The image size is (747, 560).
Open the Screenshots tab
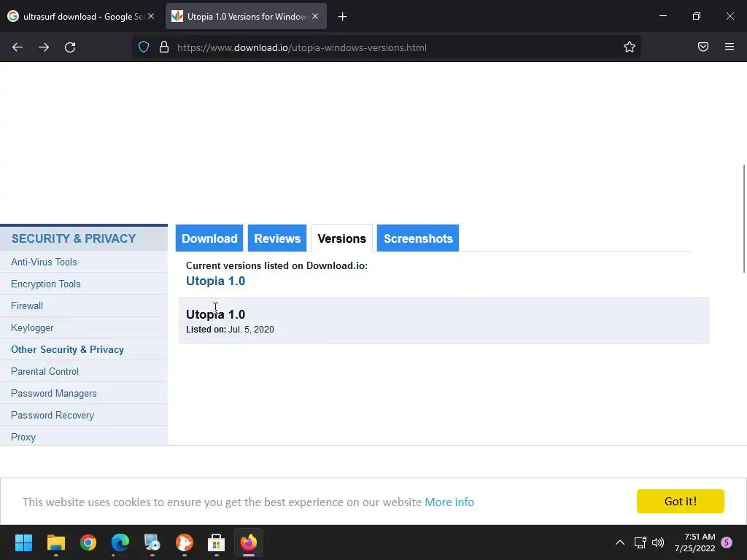pos(418,238)
